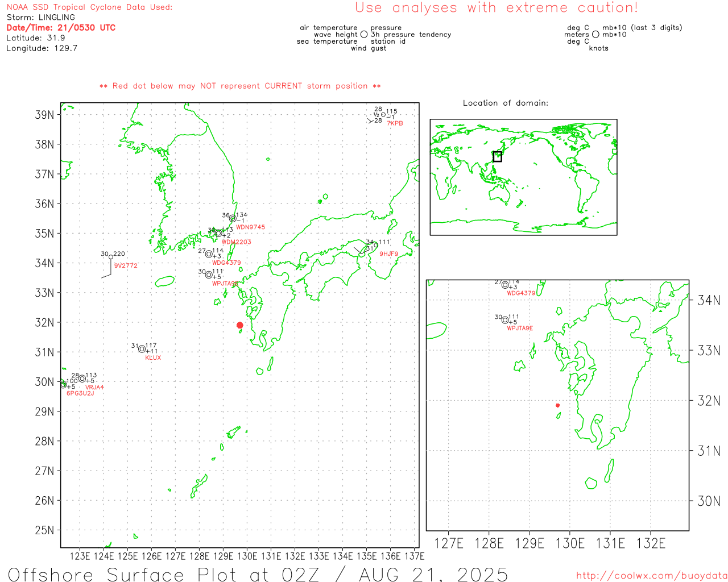
Task: Click the 127E longitude label on inset map
Action: tap(449, 543)
